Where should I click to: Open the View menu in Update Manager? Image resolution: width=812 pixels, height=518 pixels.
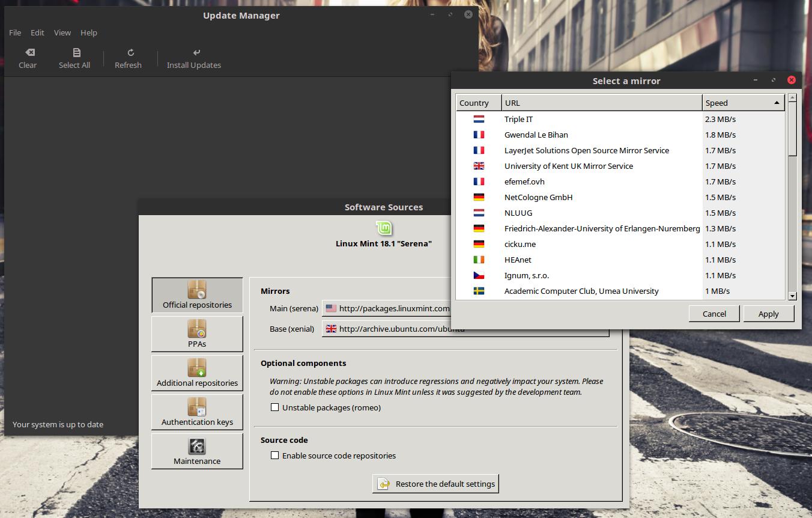point(62,32)
